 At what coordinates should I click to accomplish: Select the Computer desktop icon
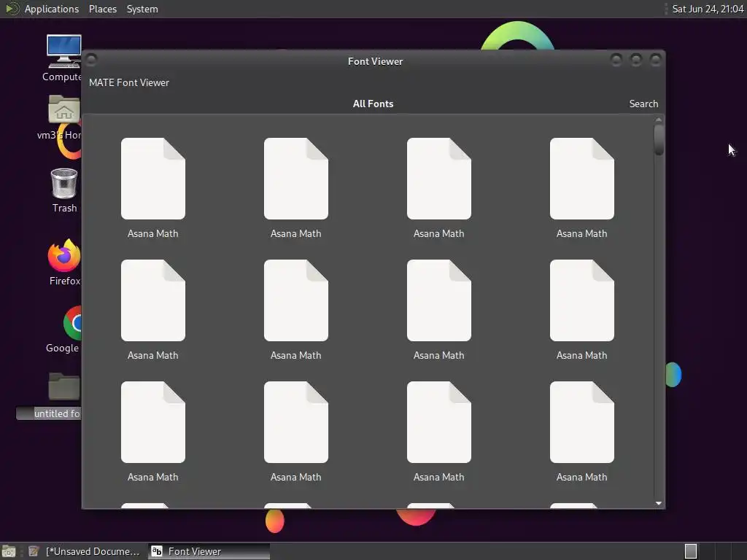[x=63, y=58]
